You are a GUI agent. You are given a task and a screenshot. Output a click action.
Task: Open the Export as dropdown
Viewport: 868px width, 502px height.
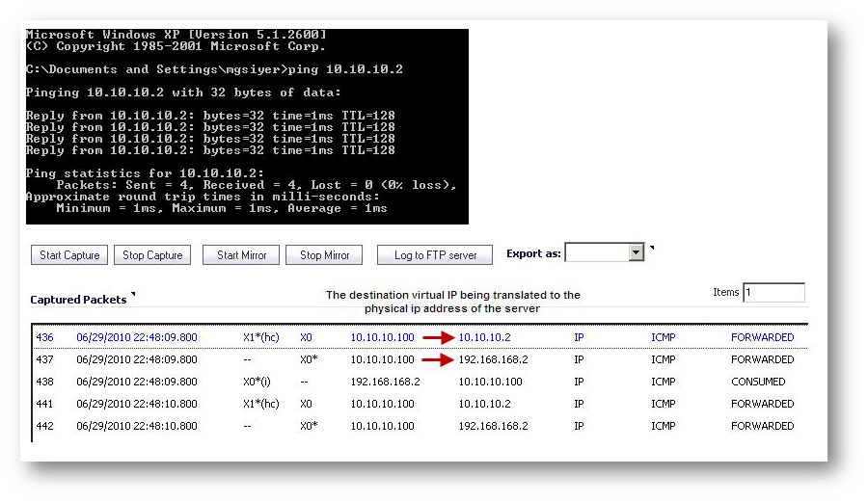[636, 252]
